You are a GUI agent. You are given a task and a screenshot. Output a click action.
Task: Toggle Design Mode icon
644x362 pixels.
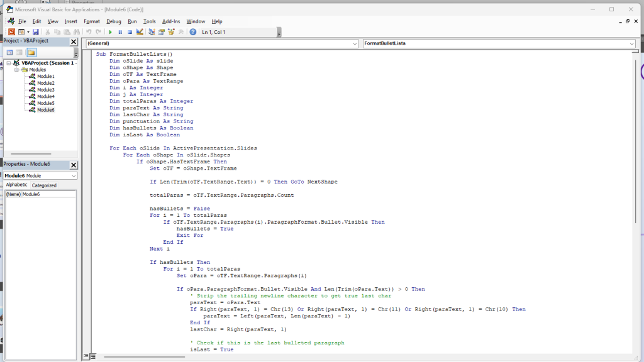(140, 32)
